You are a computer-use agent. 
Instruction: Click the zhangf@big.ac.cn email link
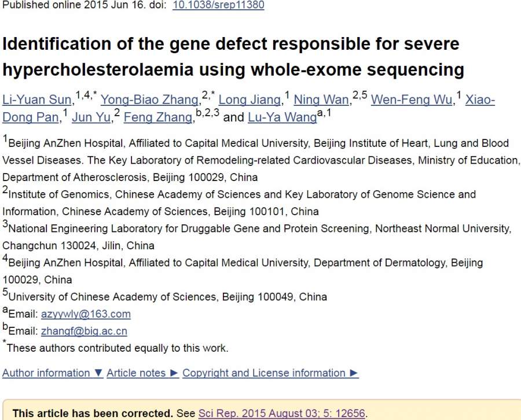pos(84,331)
